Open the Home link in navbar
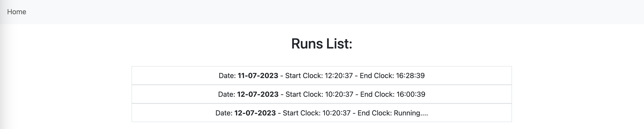Viewport: 644px width, 129px height. pos(16,12)
